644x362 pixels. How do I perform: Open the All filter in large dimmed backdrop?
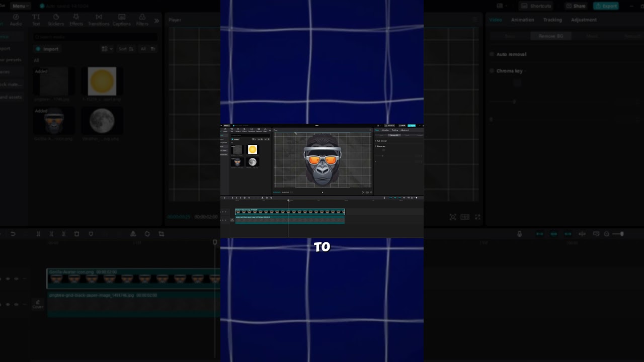[x=143, y=49]
